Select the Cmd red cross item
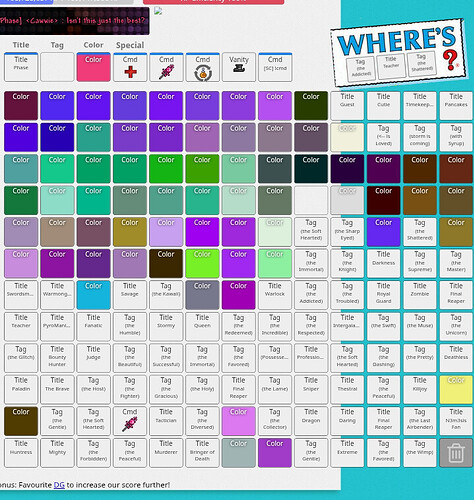 (130, 67)
